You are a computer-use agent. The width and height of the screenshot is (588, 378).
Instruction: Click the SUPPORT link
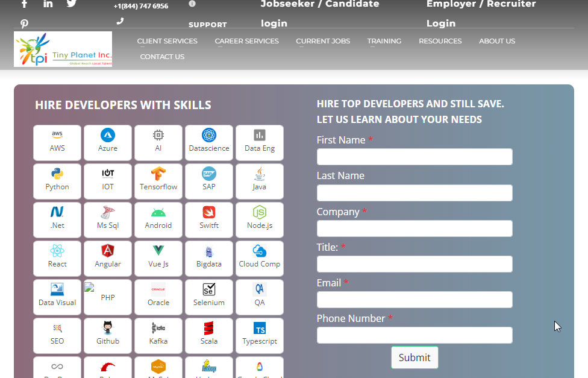[x=208, y=25]
